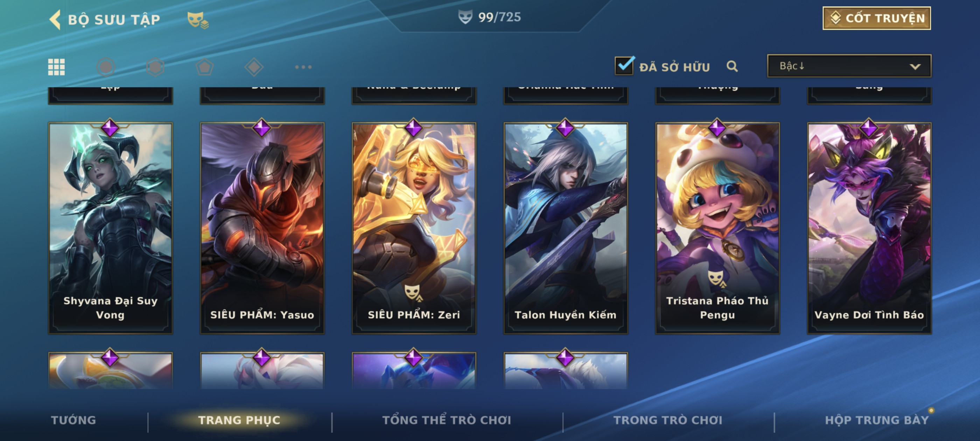Open the Bậc sort dropdown
The image size is (980, 441).
(849, 66)
